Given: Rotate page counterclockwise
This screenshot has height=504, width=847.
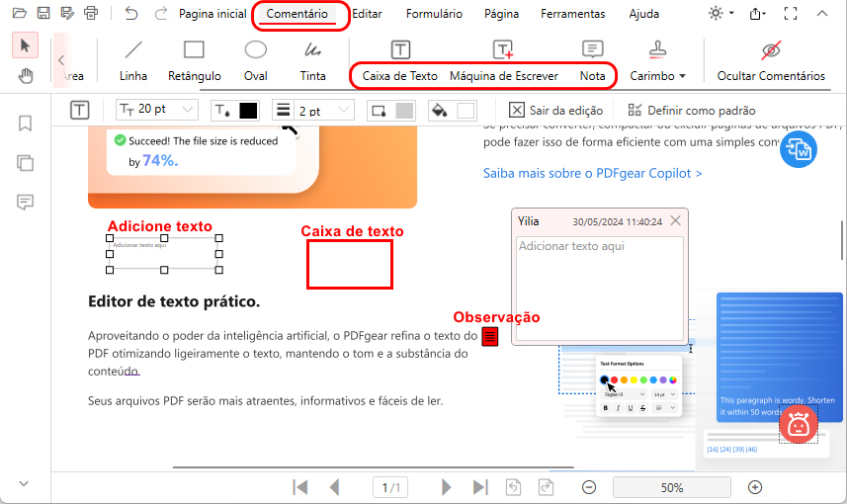Looking at the screenshot, I should (x=513, y=487).
